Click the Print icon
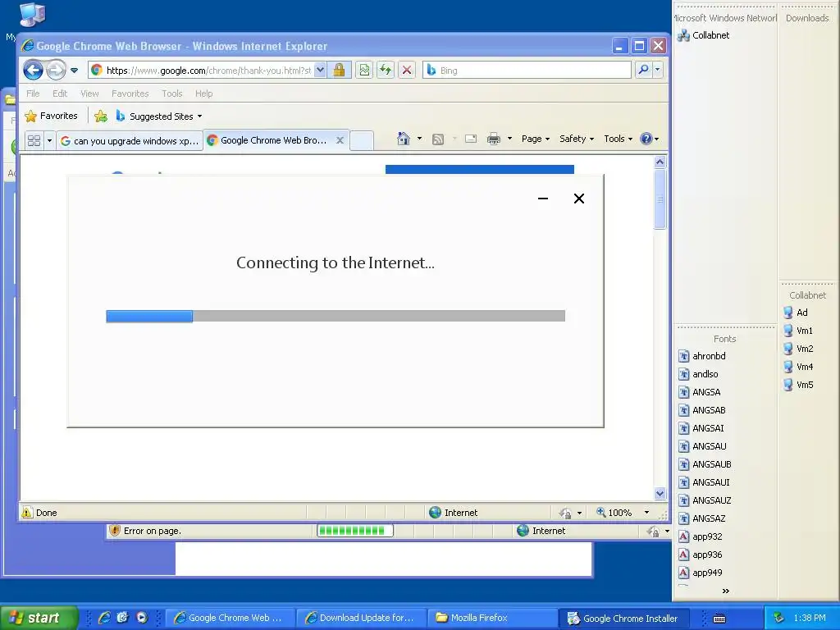This screenshot has width=840, height=630. pos(493,139)
